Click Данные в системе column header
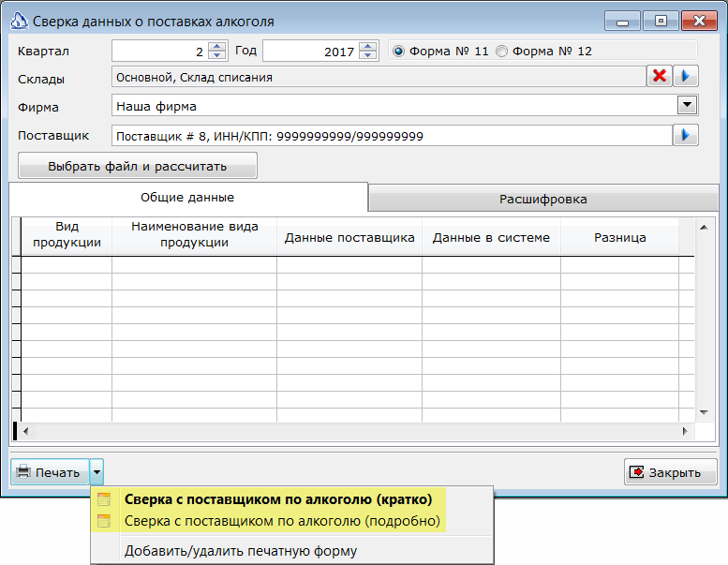 point(491,237)
